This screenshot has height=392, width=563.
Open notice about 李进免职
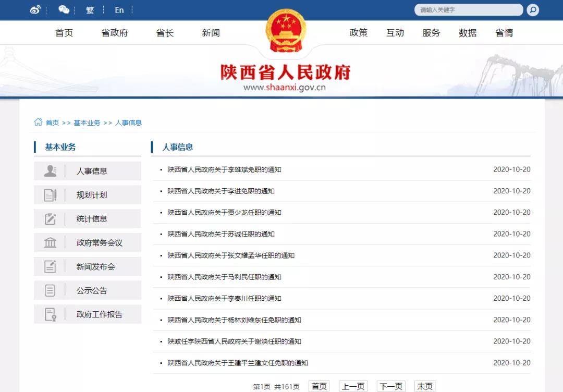point(221,191)
